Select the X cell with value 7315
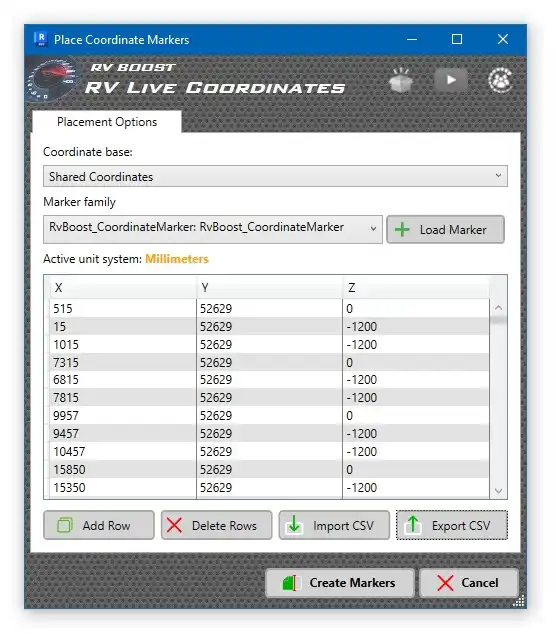556x639 pixels. tap(123, 362)
